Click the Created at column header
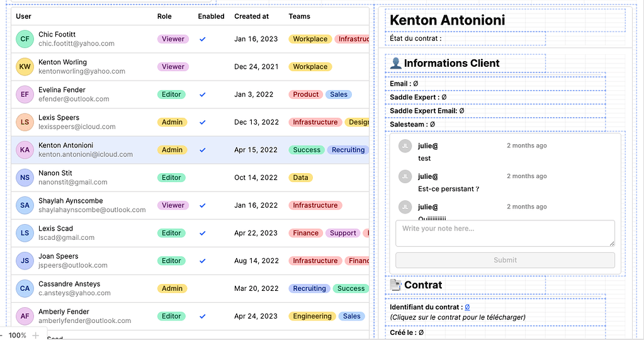The height and width of the screenshot is (340, 644). (251, 16)
